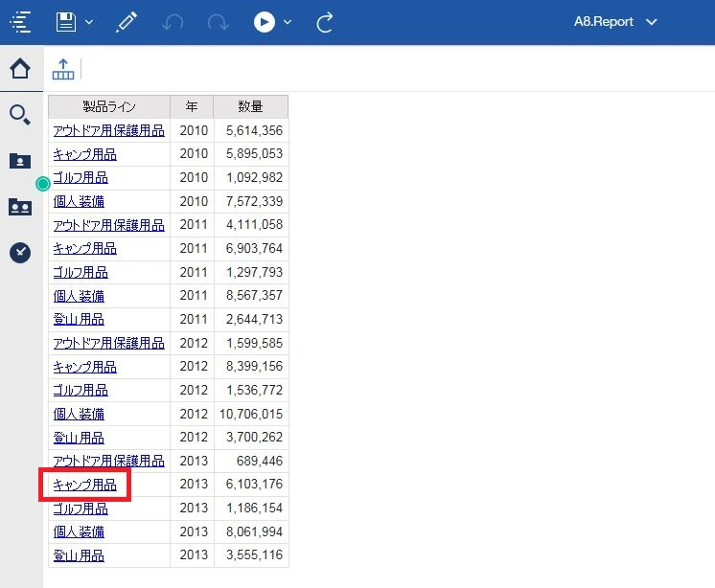The width and height of the screenshot is (715, 588).
Task: Select quantity cell 8,399,156
Action: [x=251, y=367]
